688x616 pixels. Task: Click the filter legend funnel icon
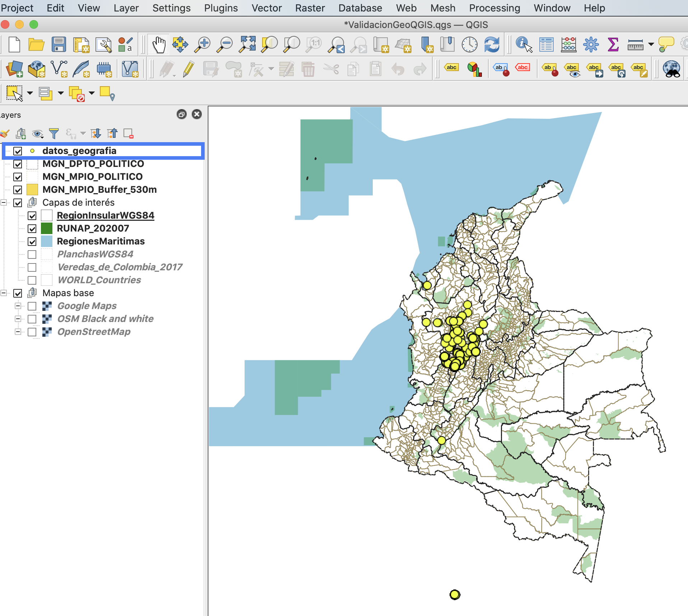point(54,134)
